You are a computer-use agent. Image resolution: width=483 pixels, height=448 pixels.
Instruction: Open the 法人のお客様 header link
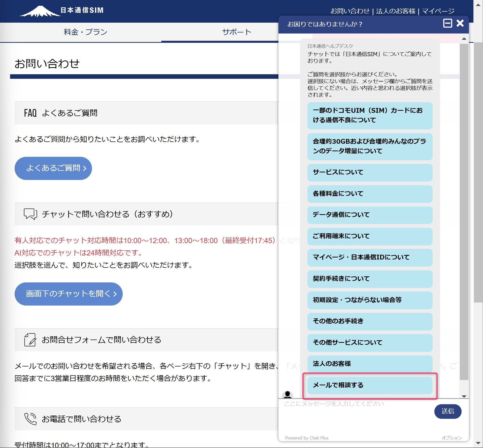coord(396,11)
